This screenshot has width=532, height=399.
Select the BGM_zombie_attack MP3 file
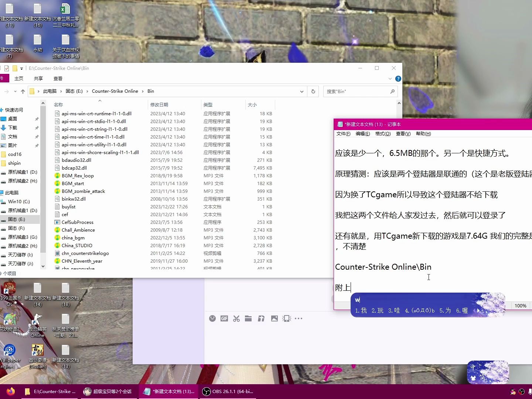(164, 191)
